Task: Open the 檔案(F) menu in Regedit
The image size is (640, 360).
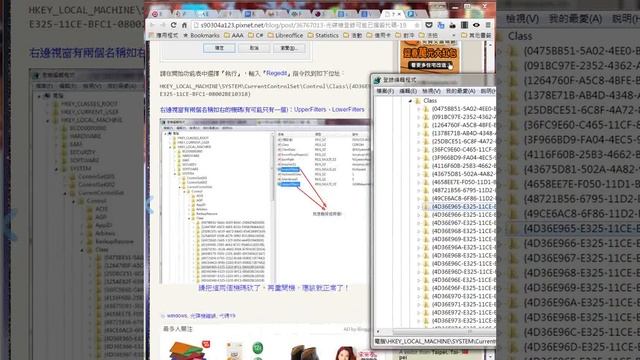Action: 385,91
